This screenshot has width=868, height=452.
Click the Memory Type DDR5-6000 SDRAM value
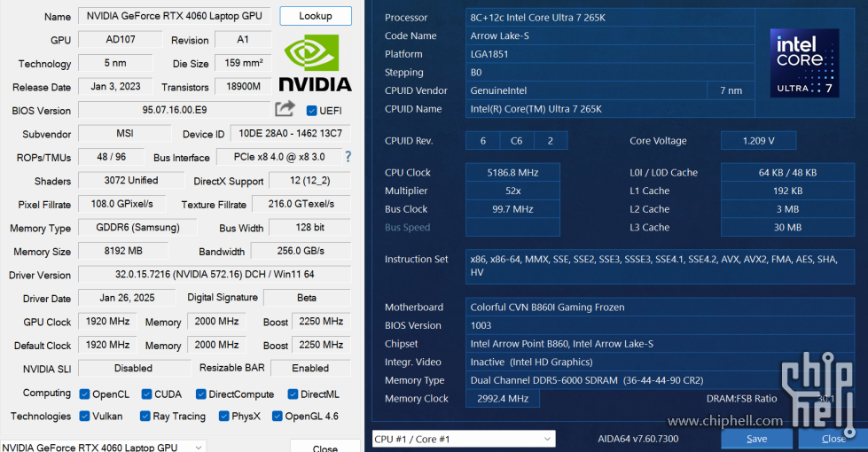(660, 380)
